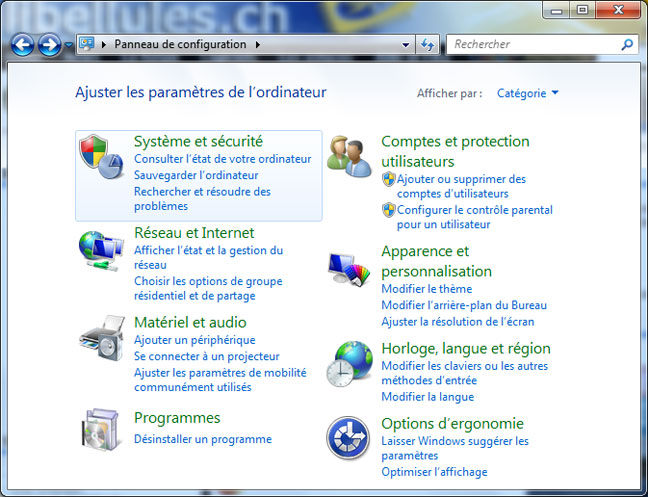Click Laisser Windows suggérer les paramètres
This screenshot has height=497, width=648.
pyautogui.click(x=455, y=448)
